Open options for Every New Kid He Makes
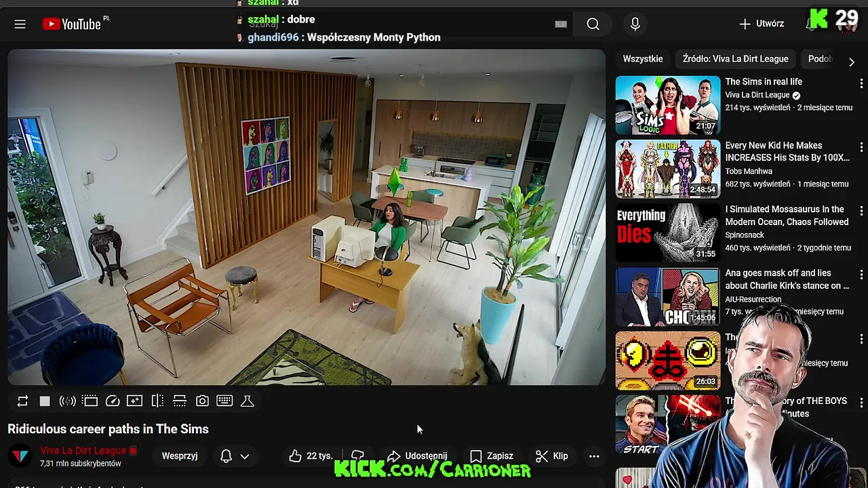 (x=861, y=147)
